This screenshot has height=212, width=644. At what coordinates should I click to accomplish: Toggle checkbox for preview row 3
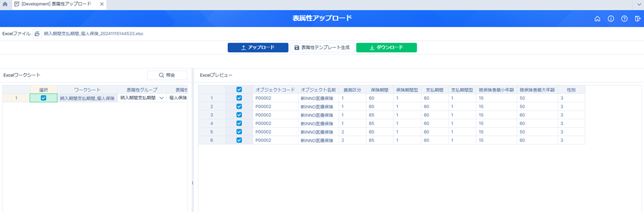tap(239, 114)
